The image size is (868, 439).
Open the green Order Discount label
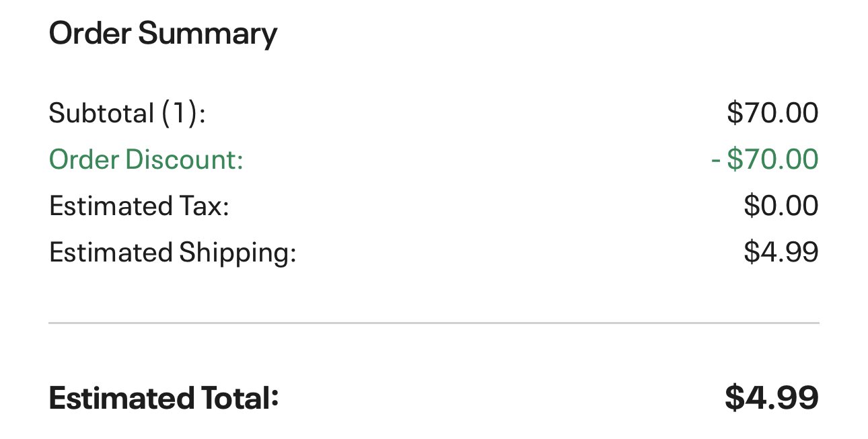point(146,160)
